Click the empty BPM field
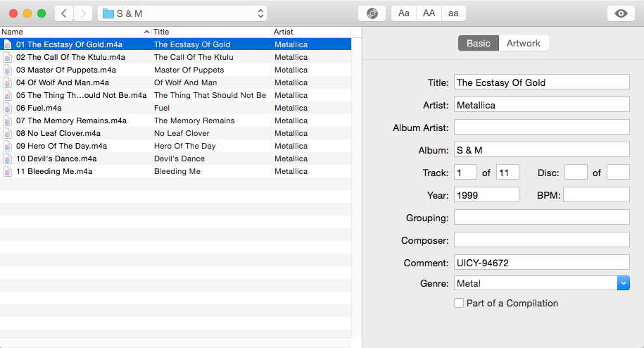The width and height of the screenshot is (644, 348). point(596,194)
